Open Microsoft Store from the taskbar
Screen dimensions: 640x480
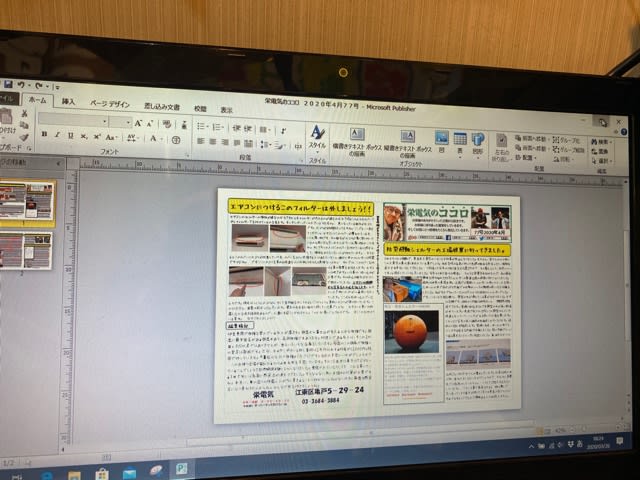pos(102,474)
